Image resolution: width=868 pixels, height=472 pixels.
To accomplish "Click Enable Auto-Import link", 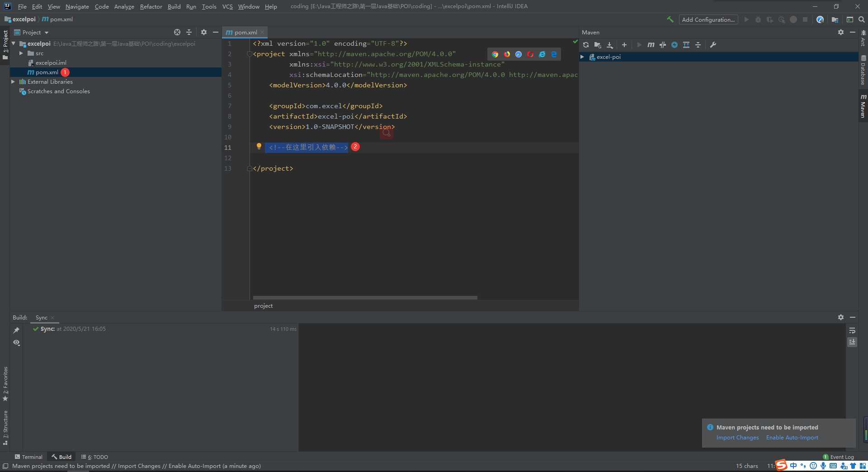I will (x=792, y=438).
